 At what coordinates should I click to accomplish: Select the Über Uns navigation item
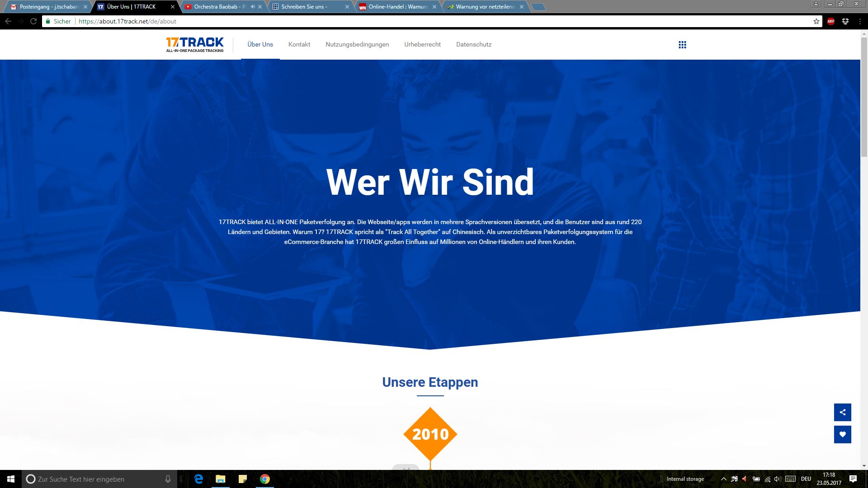(260, 44)
